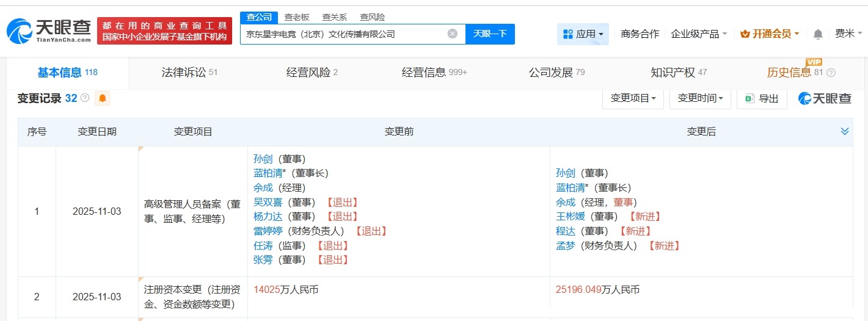
Task: Select the 经营信息 tab
Action: [x=434, y=73]
